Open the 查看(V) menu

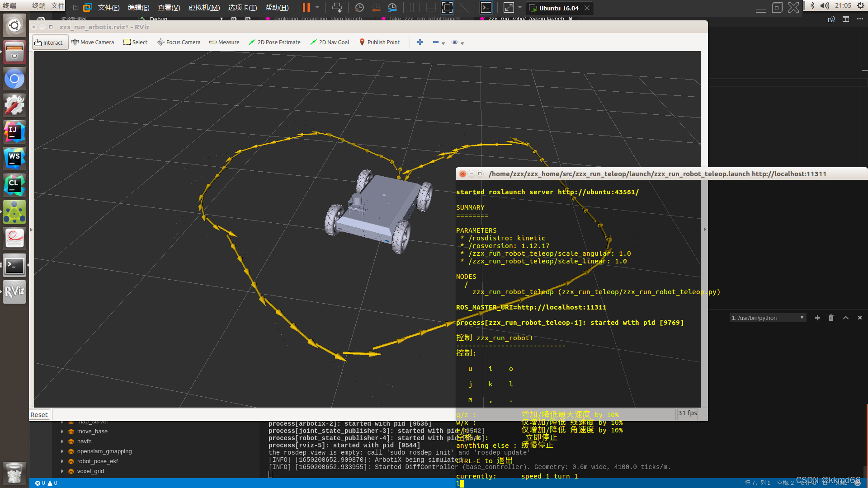click(169, 8)
